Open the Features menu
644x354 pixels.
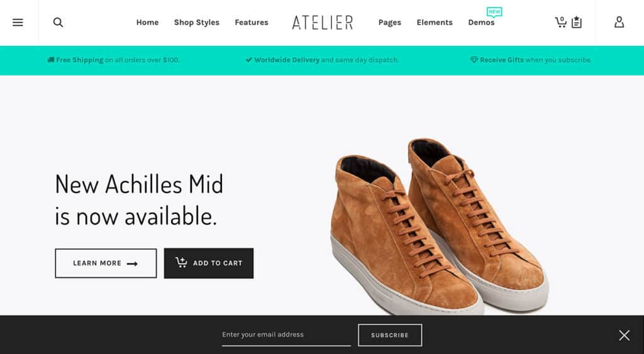click(252, 23)
